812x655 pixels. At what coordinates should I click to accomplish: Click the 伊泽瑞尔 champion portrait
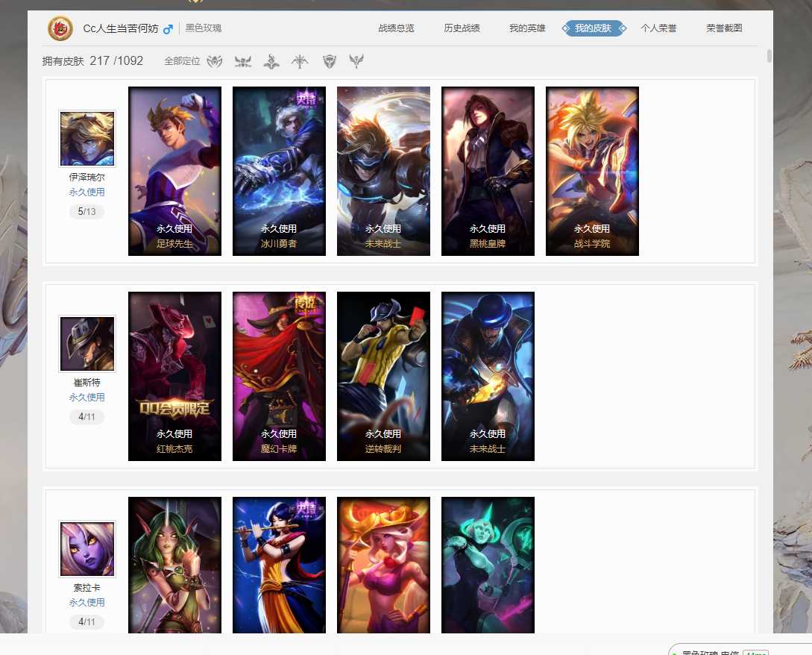87,139
